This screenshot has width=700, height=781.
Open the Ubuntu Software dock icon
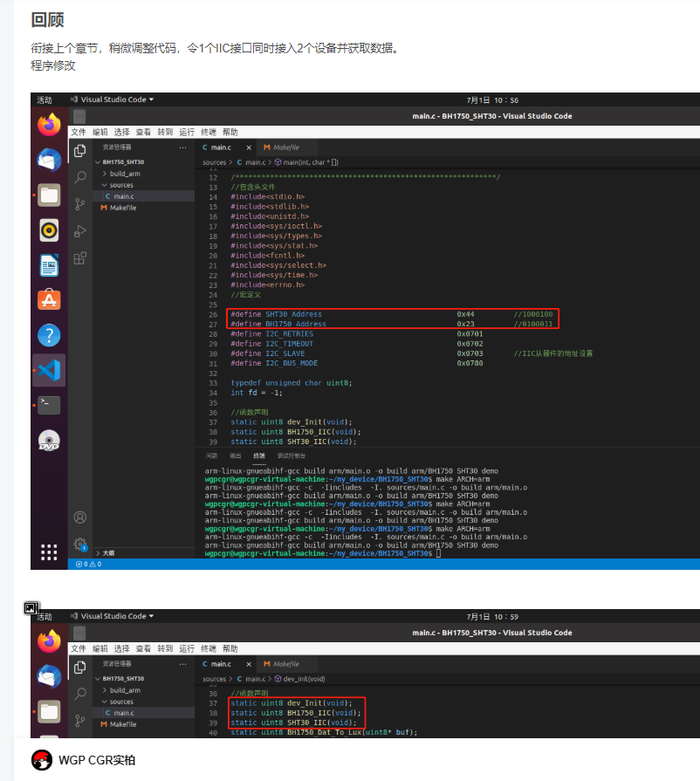coord(49,300)
